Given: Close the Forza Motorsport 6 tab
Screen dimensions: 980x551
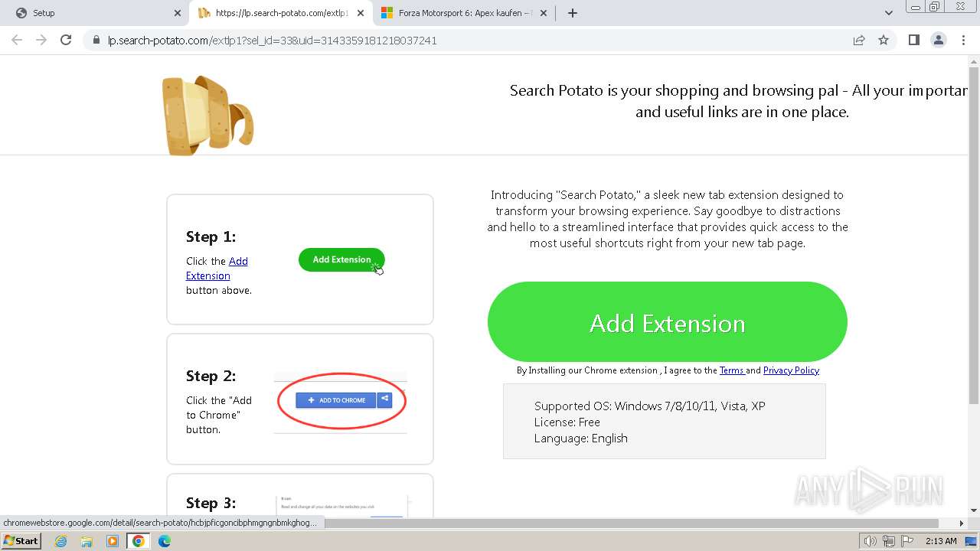Looking at the screenshot, I should (x=544, y=13).
